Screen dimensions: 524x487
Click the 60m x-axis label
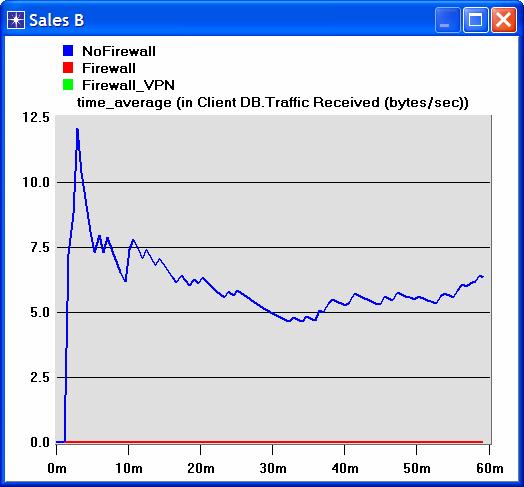coord(490,468)
